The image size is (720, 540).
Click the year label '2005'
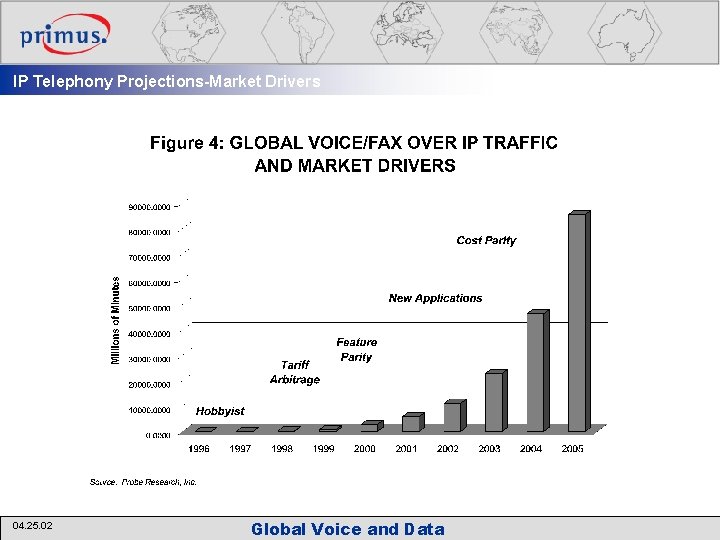pyautogui.click(x=572, y=449)
